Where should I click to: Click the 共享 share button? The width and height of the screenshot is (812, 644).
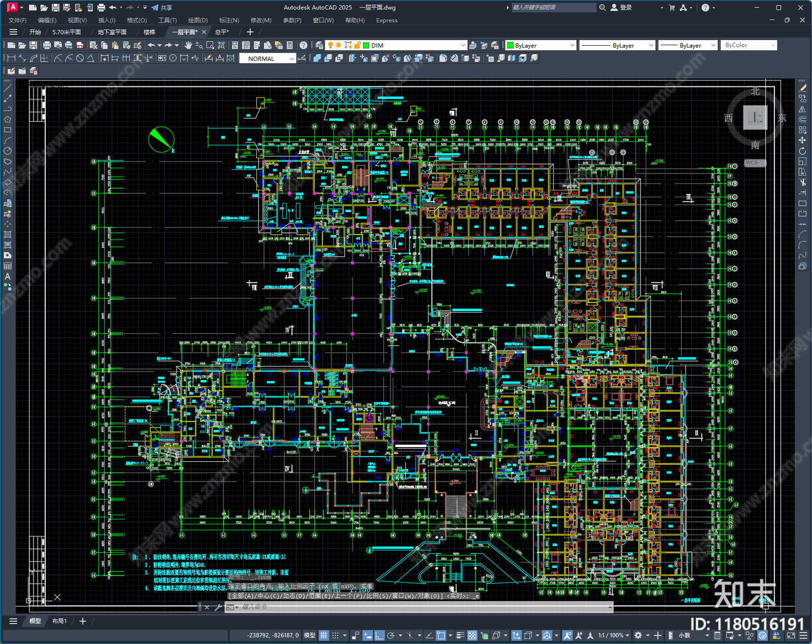(x=162, y=8)
